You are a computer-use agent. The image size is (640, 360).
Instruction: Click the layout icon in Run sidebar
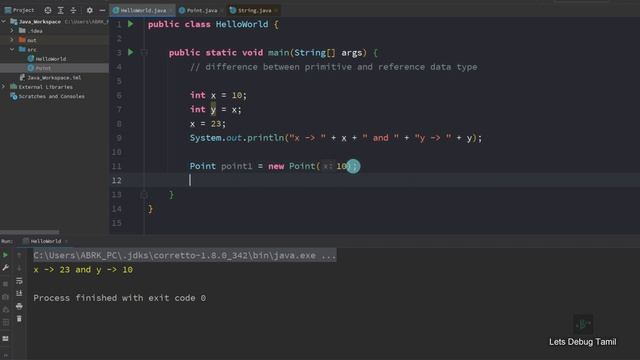[5, 338]
